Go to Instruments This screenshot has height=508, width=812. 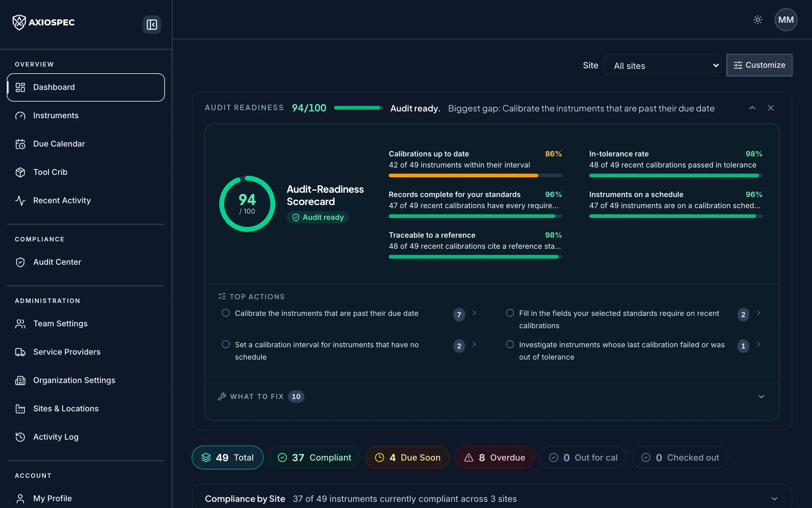86,115
